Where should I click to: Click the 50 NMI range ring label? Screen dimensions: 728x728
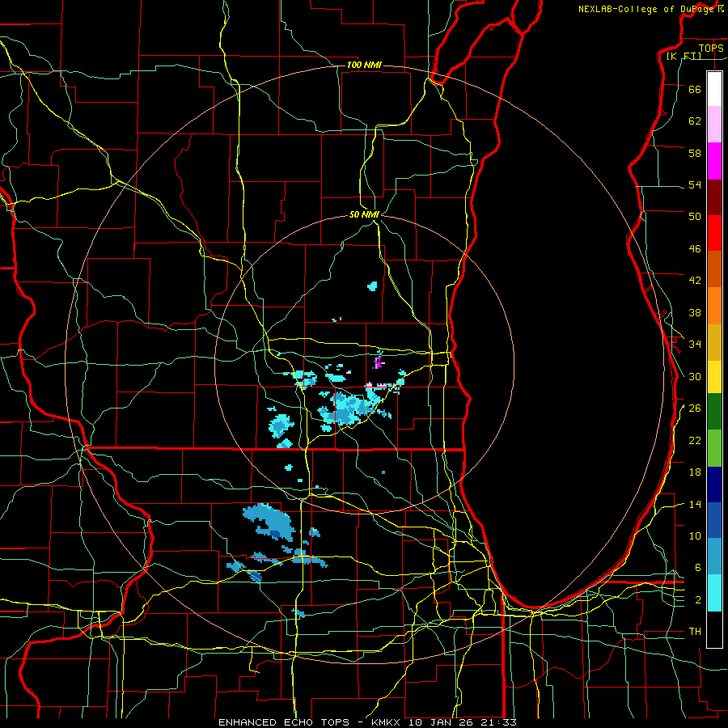point(365,214)
